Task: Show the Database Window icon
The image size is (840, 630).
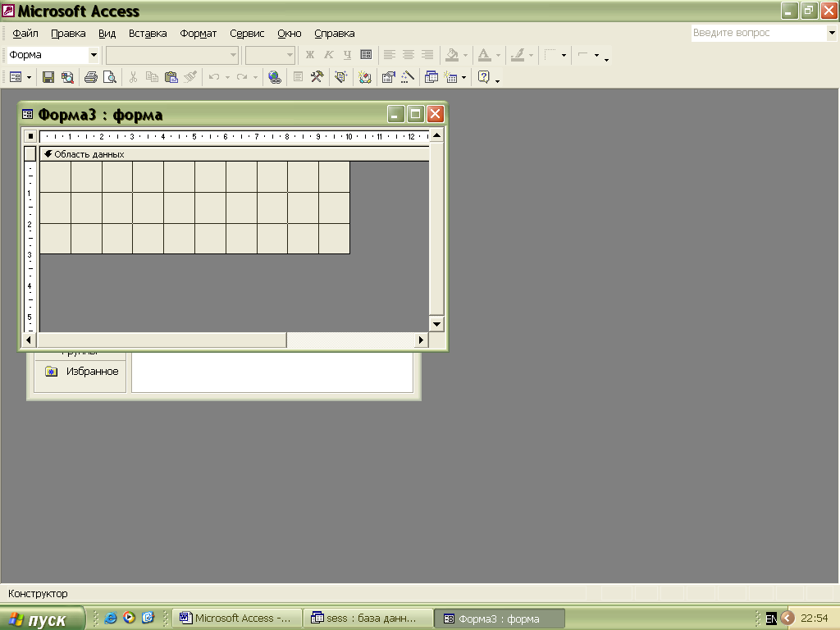Action: (x=431, y=77)
